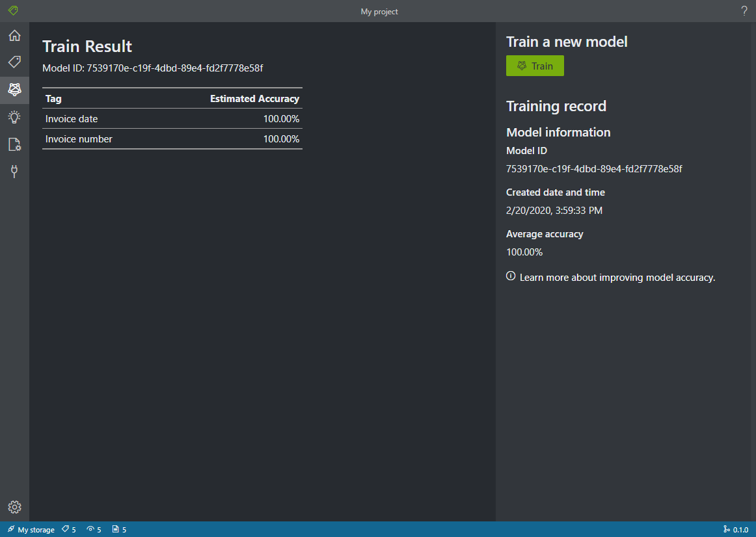The width and height of the screenshot is (756, 537).
Task: Click Invoice date's 100.00% accuracy value
Action: pos(281,119)
